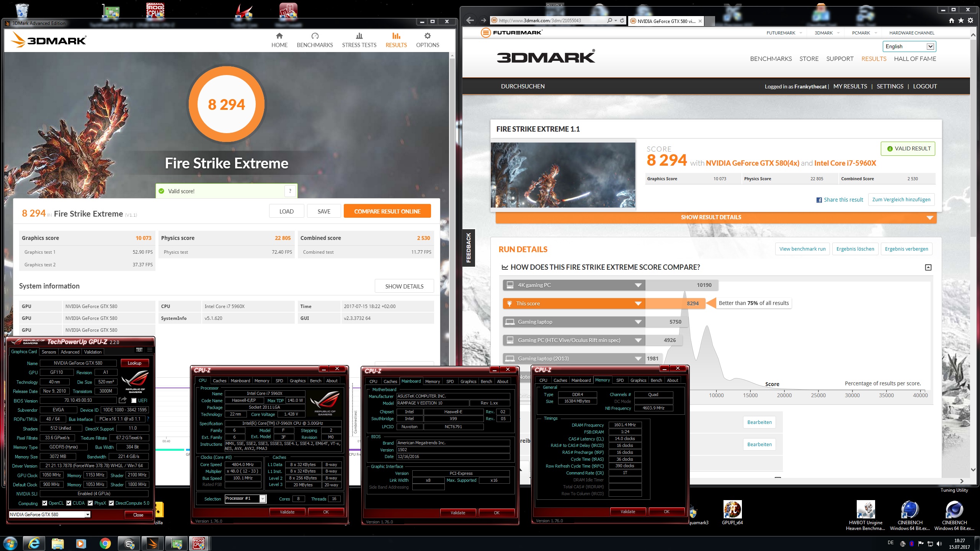Click the browser URL address field
This screenshot has height=551, width=980.
[547, 21]
